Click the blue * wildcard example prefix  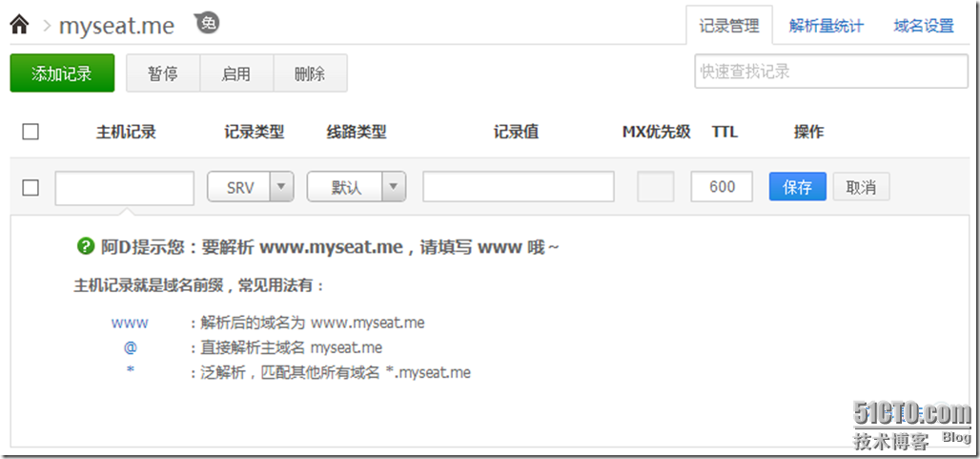coord(130,371)
